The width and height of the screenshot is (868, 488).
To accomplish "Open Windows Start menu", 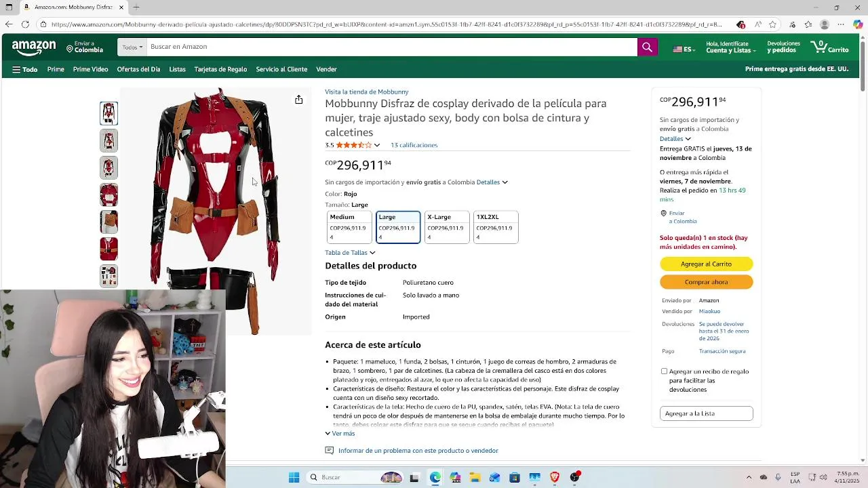I will 294,478.
